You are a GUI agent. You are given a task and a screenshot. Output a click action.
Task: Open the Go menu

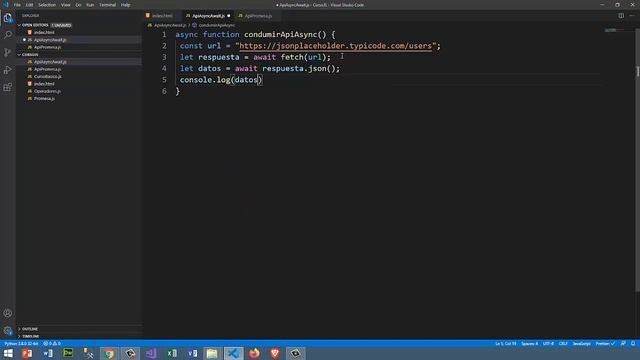tap(78, 5)
